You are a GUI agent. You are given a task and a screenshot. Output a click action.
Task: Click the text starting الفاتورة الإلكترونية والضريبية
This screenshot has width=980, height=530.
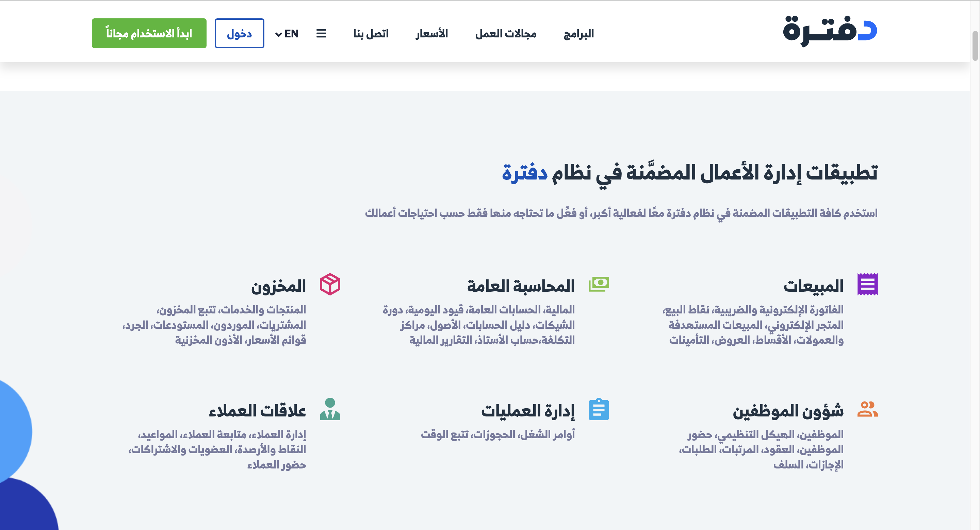753,325
